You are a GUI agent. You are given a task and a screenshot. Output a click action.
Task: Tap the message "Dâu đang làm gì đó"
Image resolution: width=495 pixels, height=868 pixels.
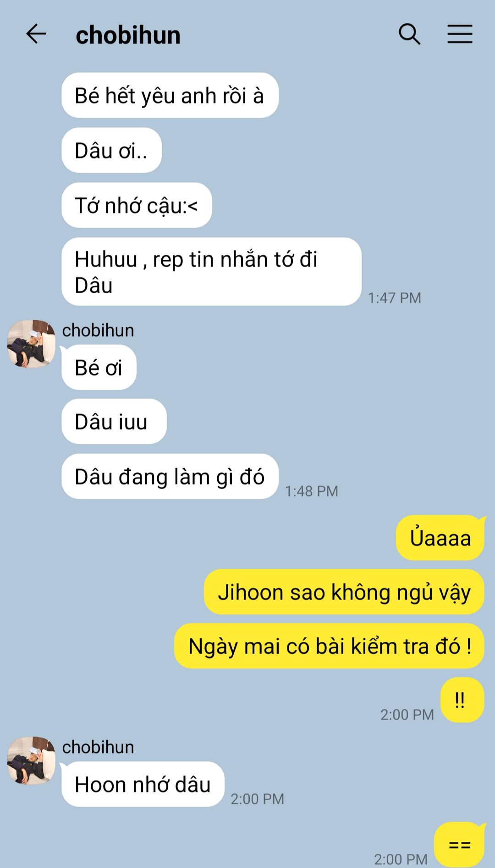click(x=170, y=476)
